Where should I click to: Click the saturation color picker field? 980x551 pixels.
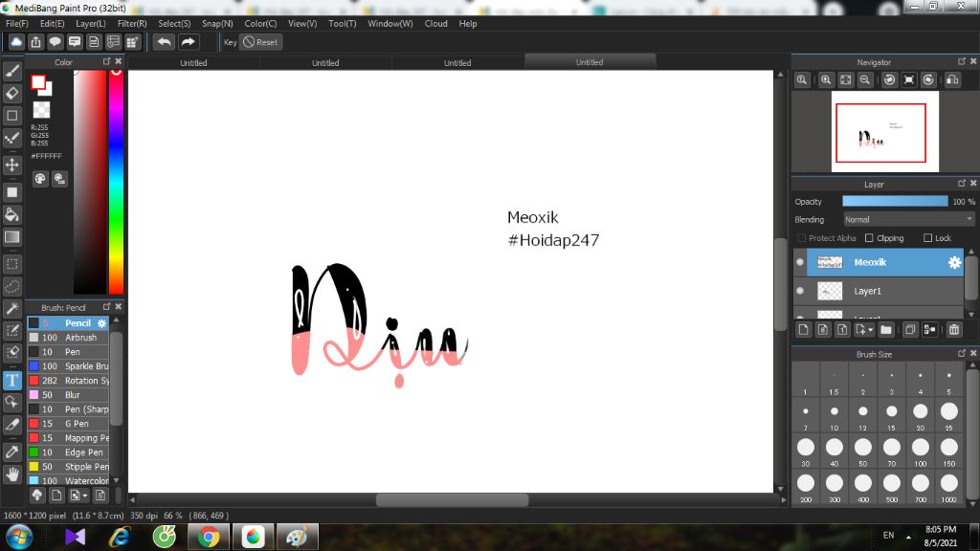[90, 181]
